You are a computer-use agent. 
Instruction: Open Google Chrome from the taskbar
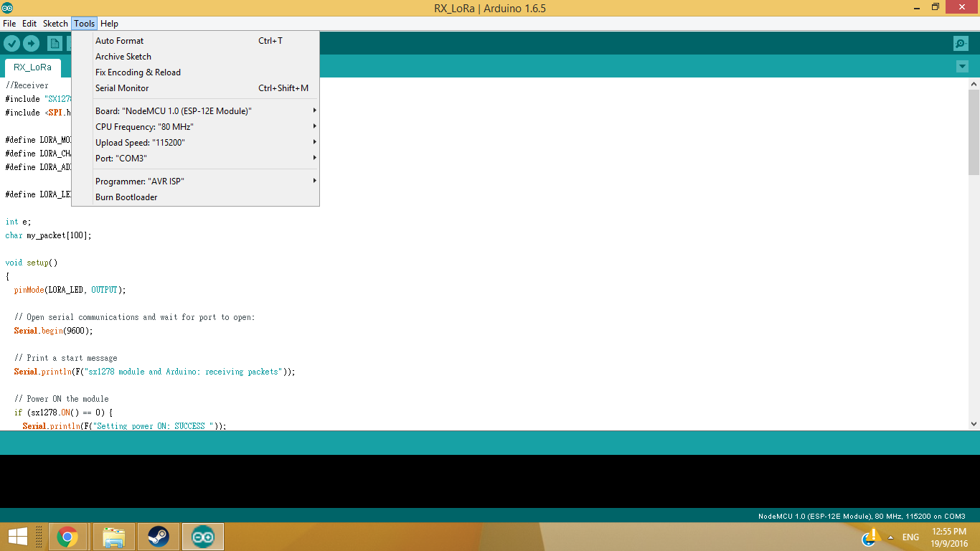(68, 536)
